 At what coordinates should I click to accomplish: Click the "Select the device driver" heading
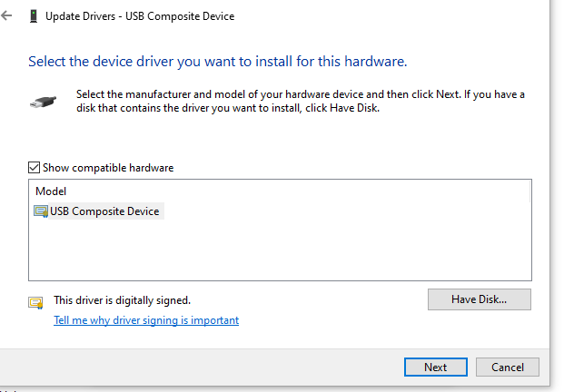[x=217, y=62]
